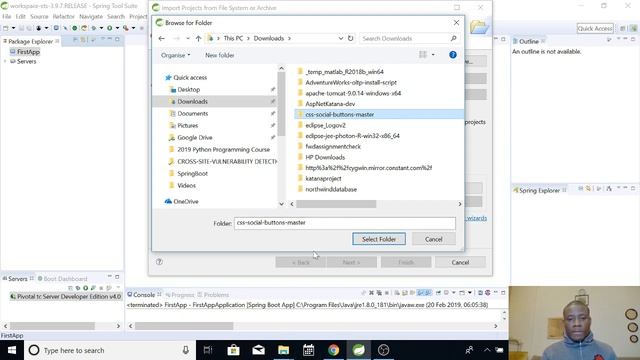Click the New folder button
This screenshot has height=360, width=640.
220,55
